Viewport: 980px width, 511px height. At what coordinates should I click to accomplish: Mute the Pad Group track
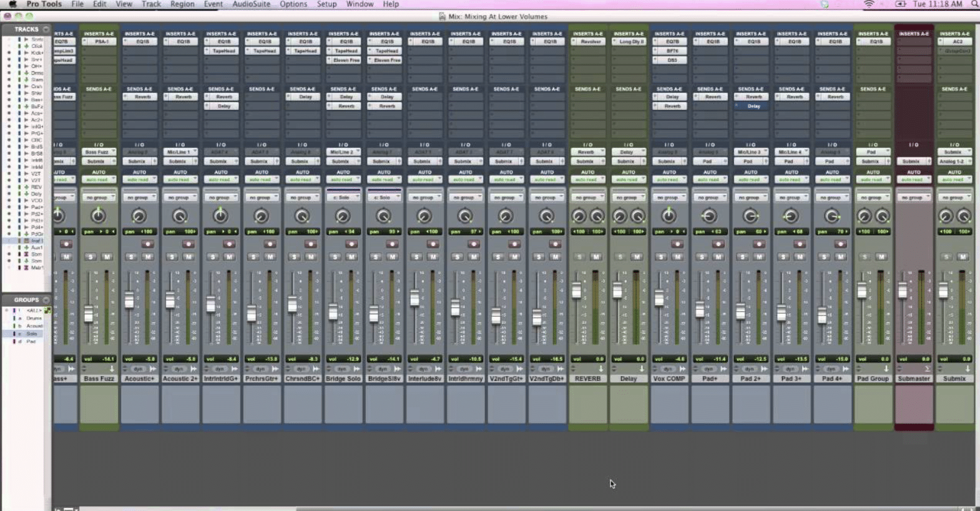[881, 257]
